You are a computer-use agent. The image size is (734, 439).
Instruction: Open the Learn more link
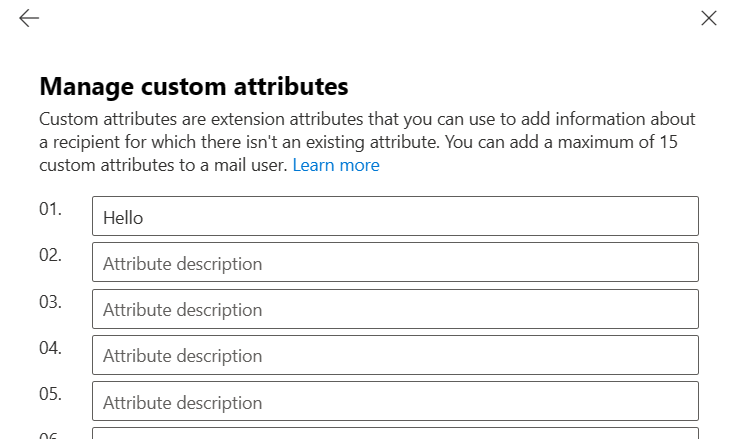(x=335, y=165)
